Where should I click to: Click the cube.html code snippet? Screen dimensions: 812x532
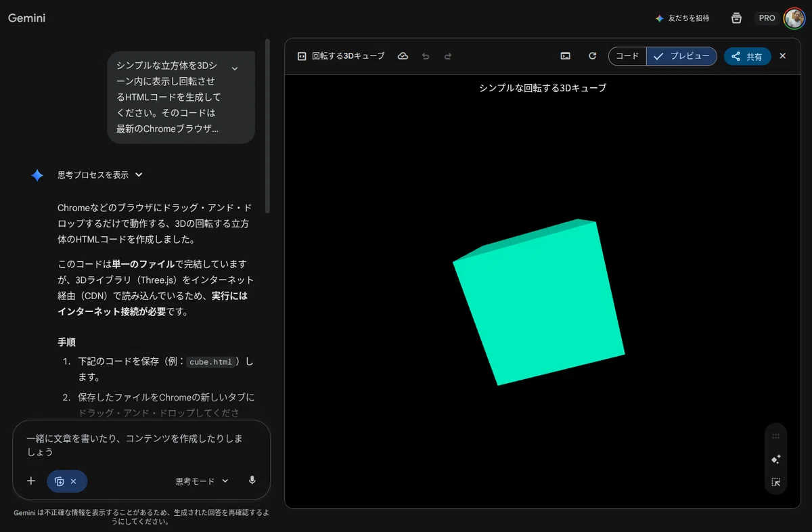210,362
